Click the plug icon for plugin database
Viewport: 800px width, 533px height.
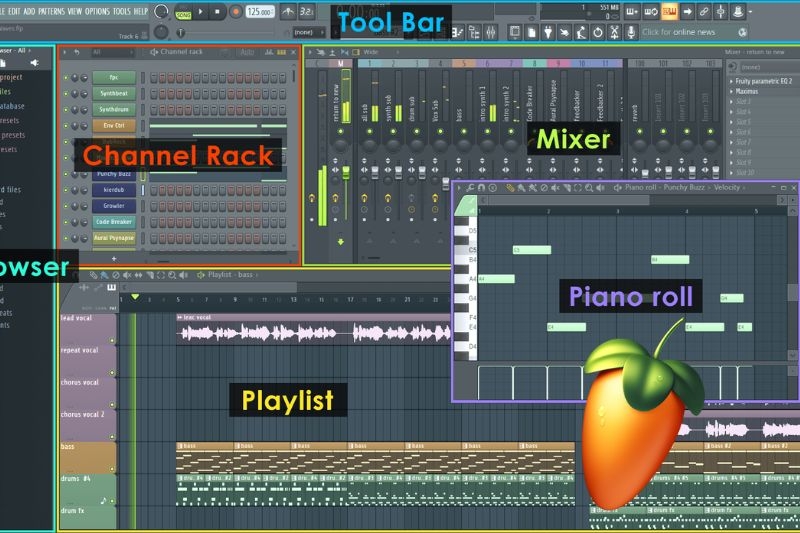pos(548,33)
